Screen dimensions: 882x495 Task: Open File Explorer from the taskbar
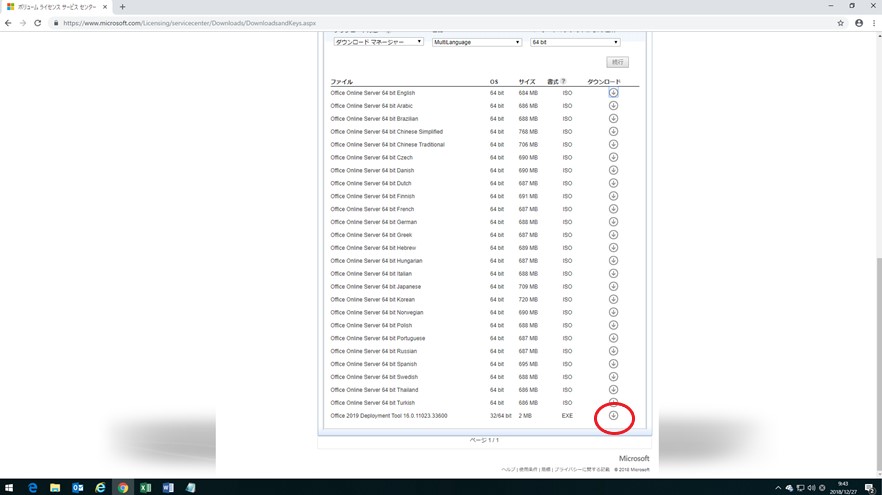(x=55, y=488)
